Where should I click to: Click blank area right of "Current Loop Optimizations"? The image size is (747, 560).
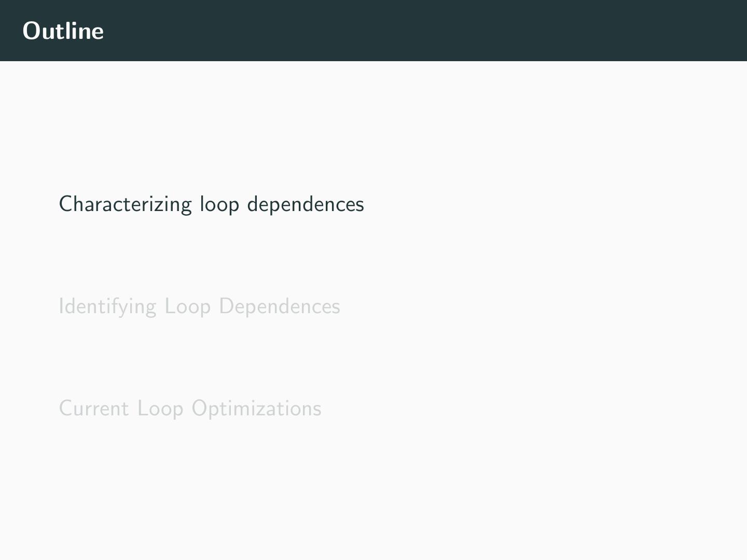click(519, 409)
